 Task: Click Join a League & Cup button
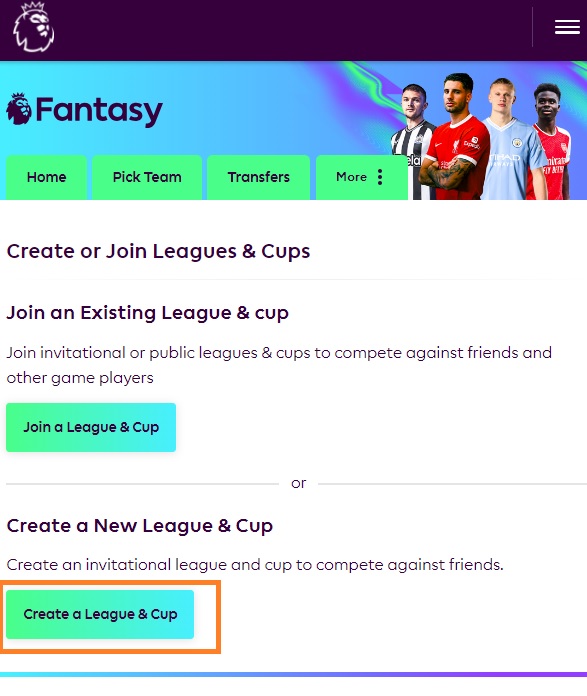tap(91, 427)
